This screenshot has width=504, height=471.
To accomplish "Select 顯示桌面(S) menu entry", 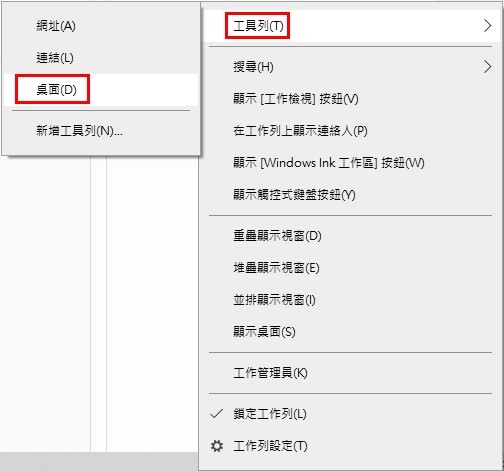I will click(351, 332).
